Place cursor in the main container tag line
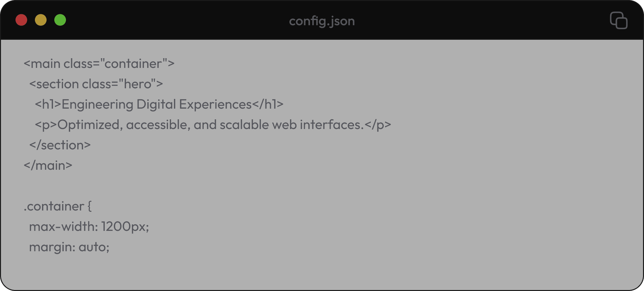Screen dimensions: 644x291 point(99,63)
